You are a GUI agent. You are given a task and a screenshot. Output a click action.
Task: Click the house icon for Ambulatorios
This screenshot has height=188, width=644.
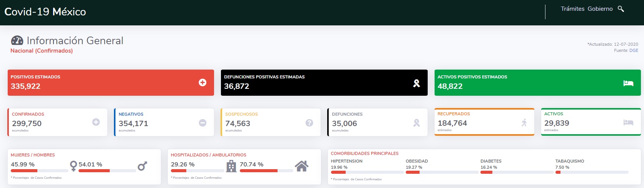point(301,166)
